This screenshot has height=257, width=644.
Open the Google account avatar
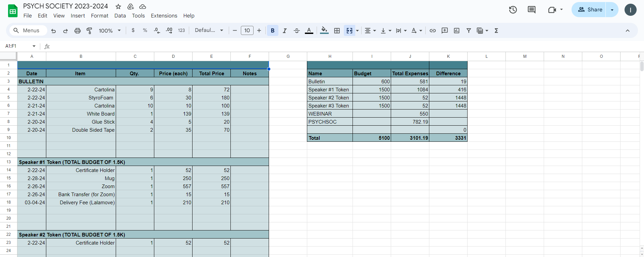(x=631, y=10)
